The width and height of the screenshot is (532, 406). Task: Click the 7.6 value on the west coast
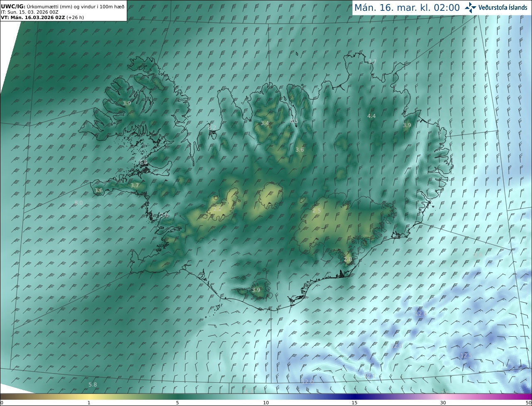(165, 215)
